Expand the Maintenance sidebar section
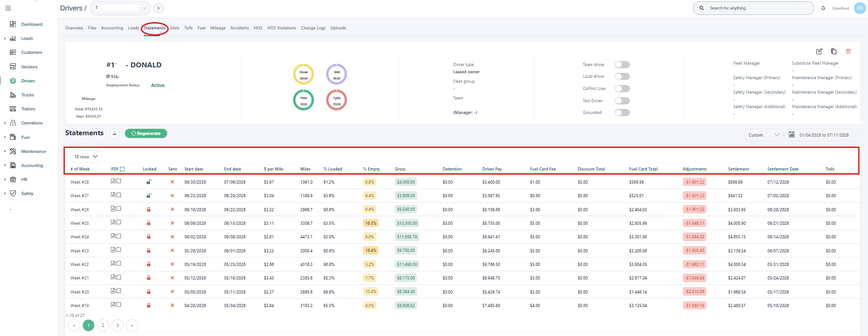This screenshot has height=336, width=868. pos(34,151)
